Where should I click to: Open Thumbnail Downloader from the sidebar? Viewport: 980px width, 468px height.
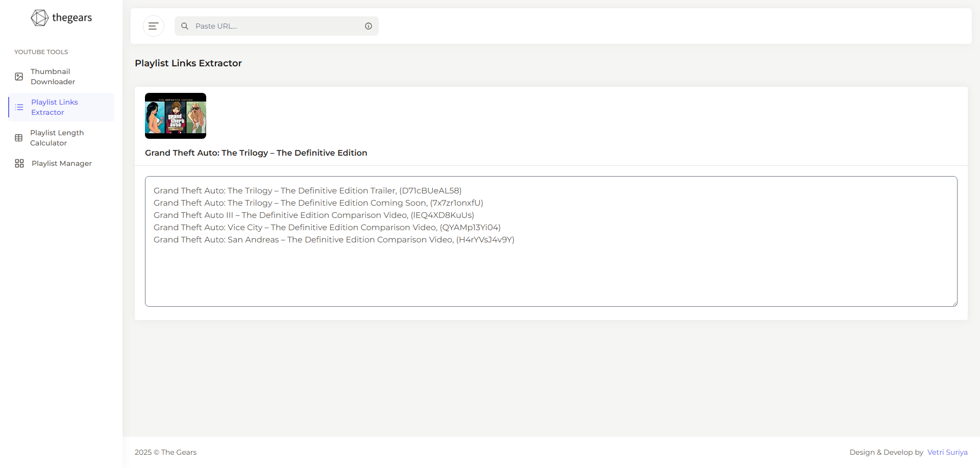(x=53, y=77)
